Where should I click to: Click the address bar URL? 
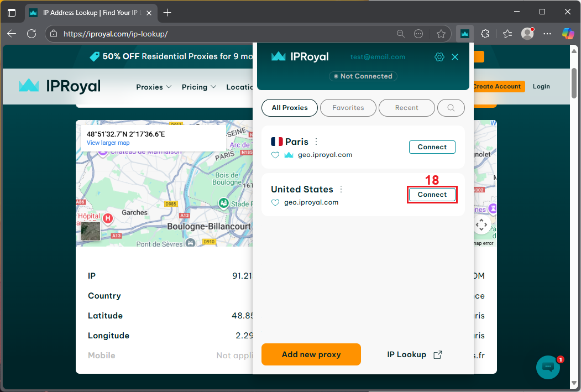click(x=116, y=34)
